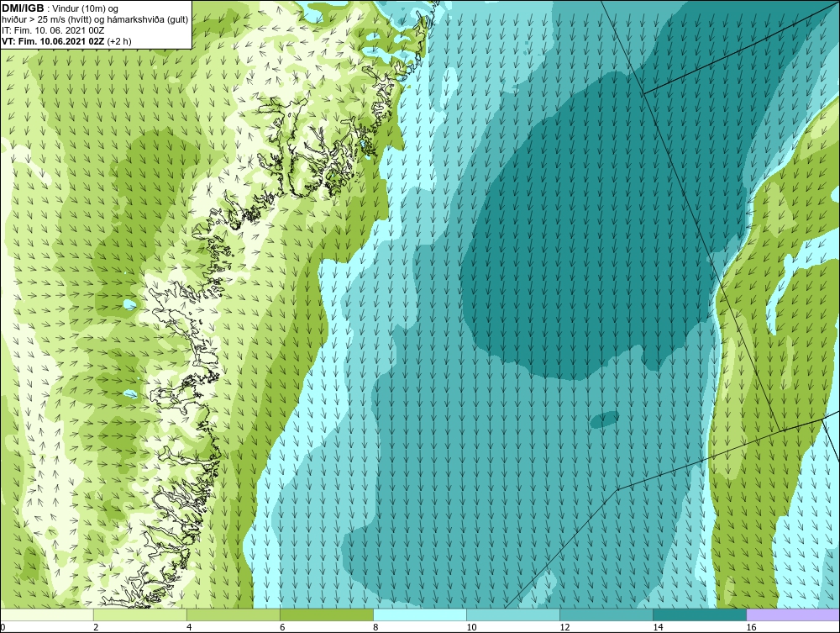Click the 10–12 m/s light teal legend swatch
Screen dimensions: 840x633
pos(513,615)
